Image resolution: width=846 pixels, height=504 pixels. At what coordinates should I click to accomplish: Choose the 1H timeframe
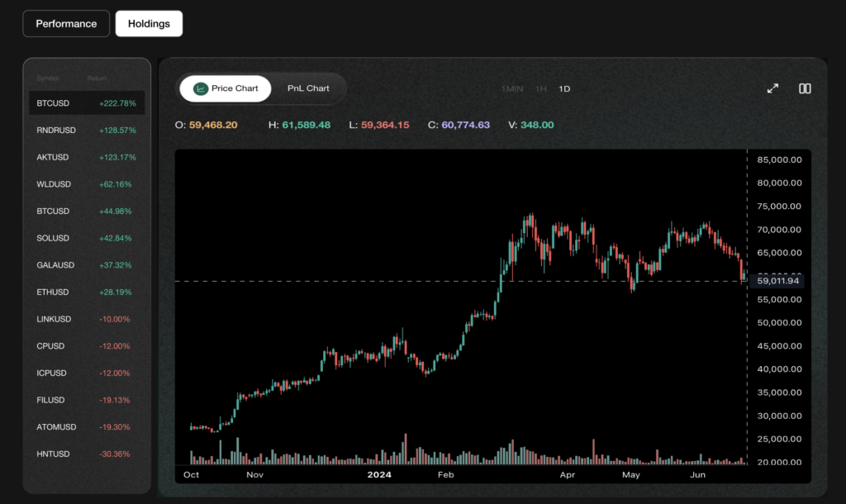[541, 88]
